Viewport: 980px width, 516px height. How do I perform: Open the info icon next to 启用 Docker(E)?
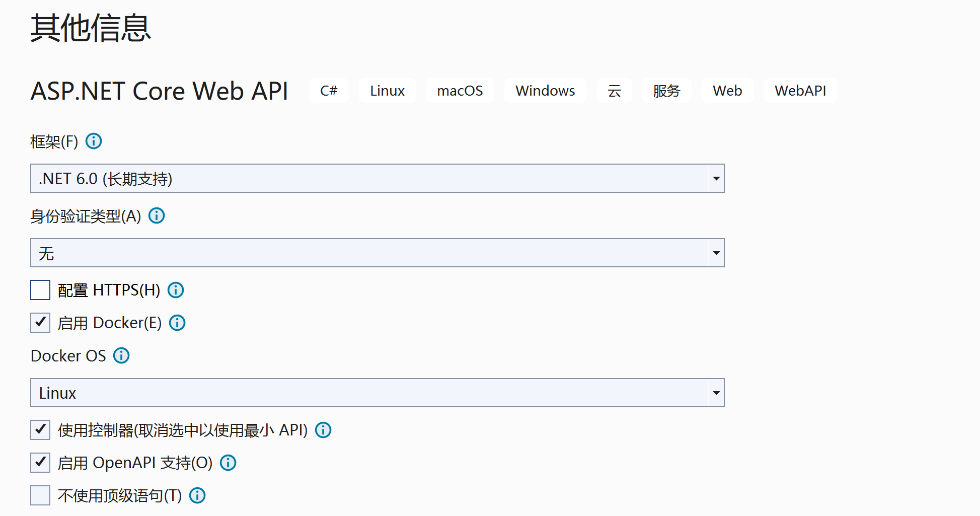[x=177, y=323]
